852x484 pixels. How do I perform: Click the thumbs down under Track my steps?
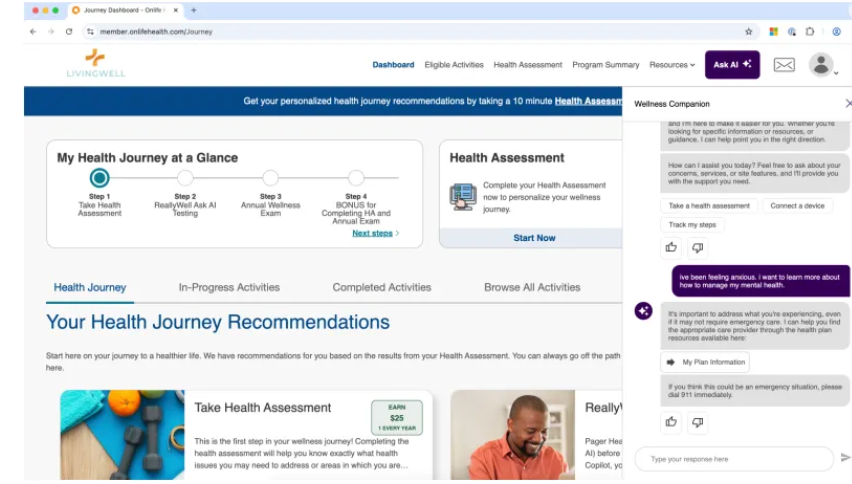[697, 247]
